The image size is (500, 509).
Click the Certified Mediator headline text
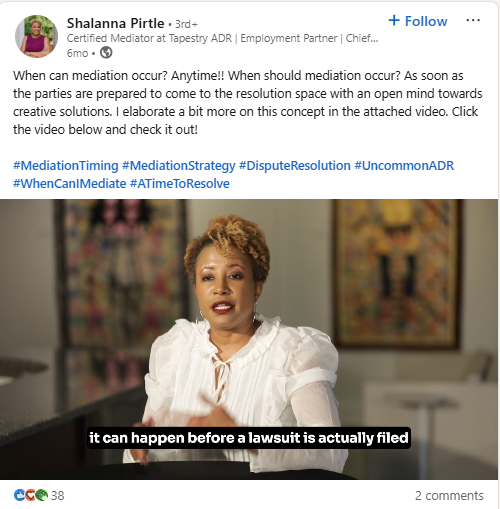point(222,38)
